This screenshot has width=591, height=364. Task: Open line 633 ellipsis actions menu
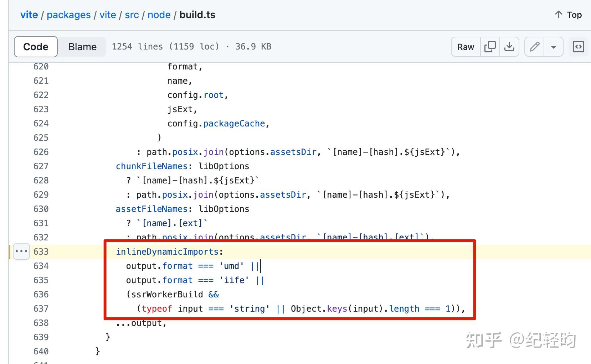tap(21, 251)
